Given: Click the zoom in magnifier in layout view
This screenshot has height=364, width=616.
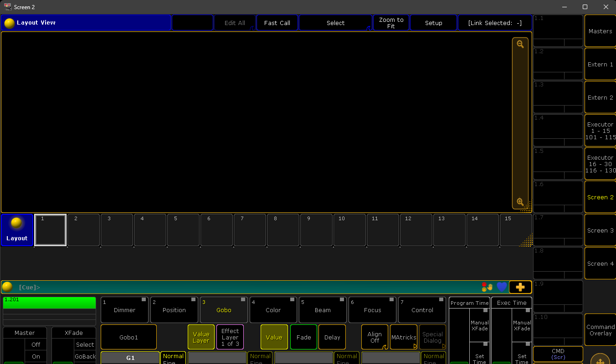Looking at the screenshot, I should click(520, 202).
